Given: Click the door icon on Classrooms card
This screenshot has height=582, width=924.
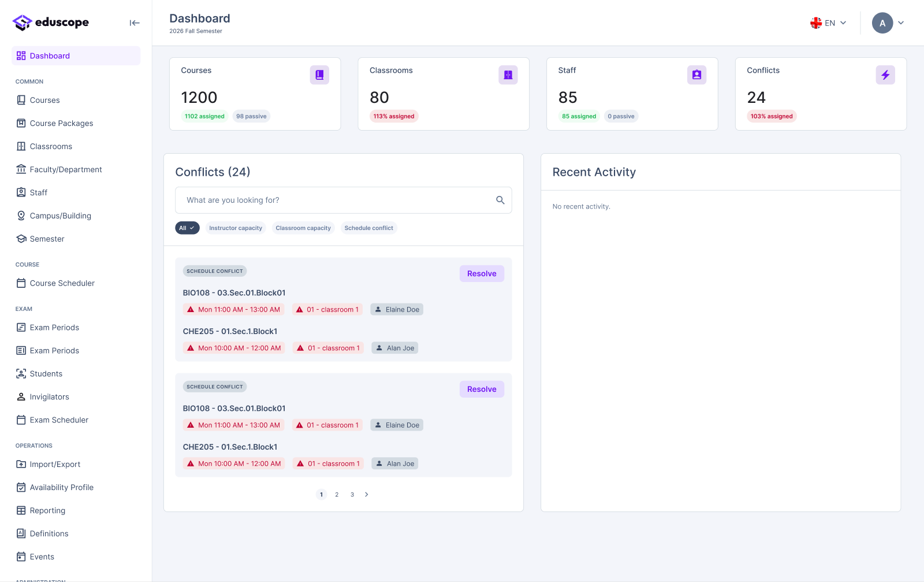Looking at the screenshot, I should [508, 75].
